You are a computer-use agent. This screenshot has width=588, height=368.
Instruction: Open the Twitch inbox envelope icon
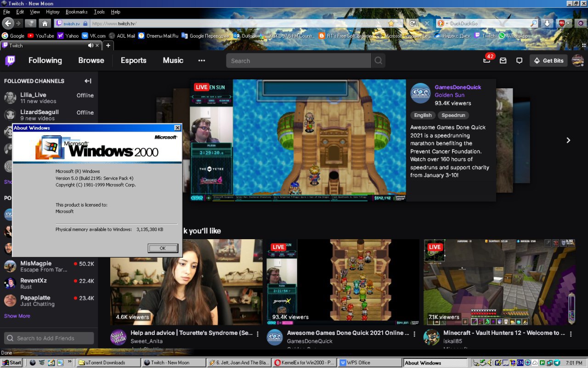click(503, 61)
